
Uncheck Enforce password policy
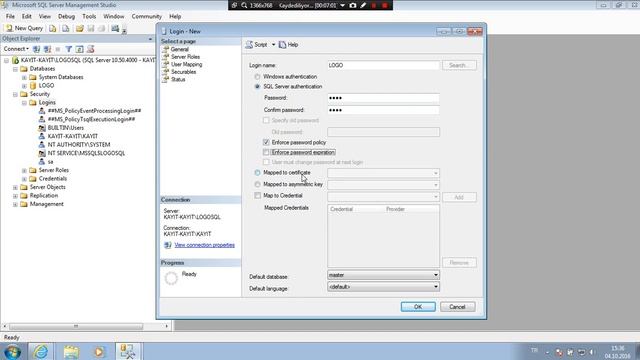point(266,142)
